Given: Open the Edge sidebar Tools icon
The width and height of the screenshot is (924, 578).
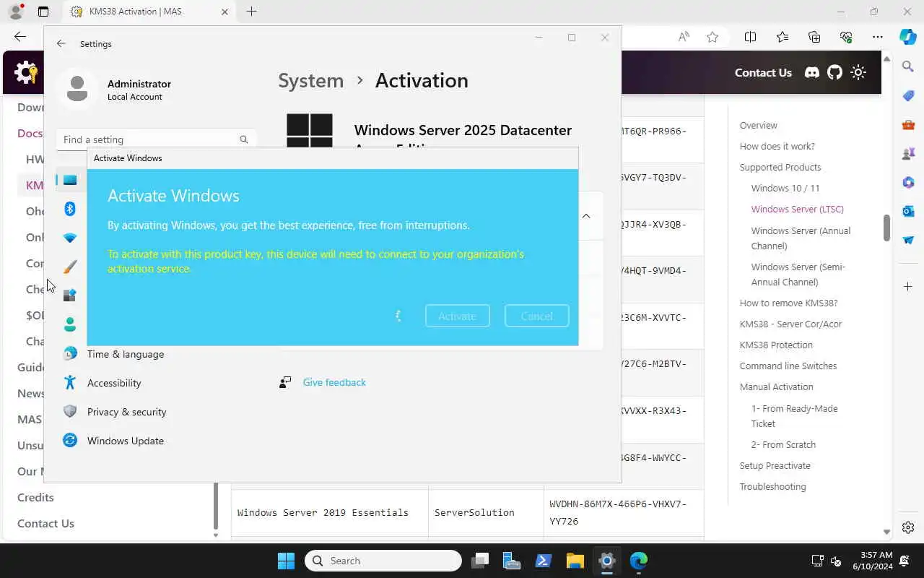Looking at the screenshot, I should point(908,124).
